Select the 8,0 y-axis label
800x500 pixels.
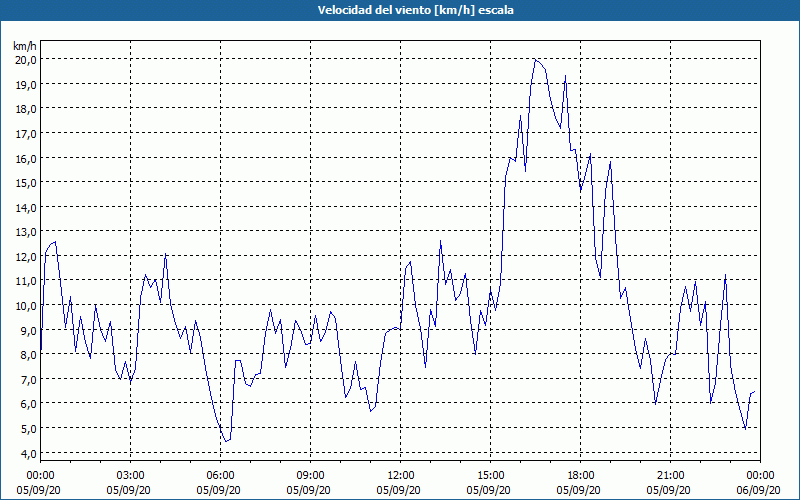point(28,355)
